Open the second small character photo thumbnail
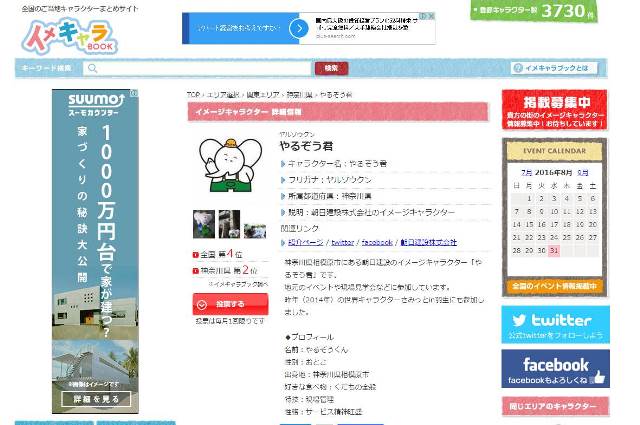Viewport: 640px width, 425px height. (x=229, y=224)
